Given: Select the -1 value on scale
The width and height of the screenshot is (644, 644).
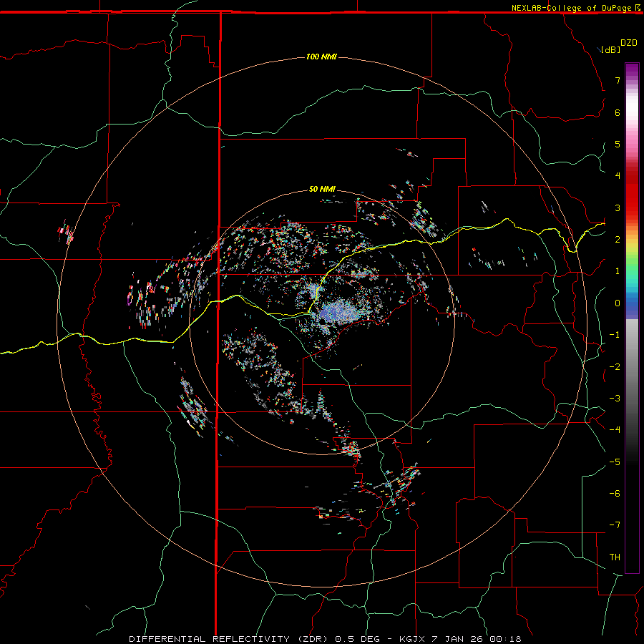Looking at the screenshot, I should (x=615, y=335).
